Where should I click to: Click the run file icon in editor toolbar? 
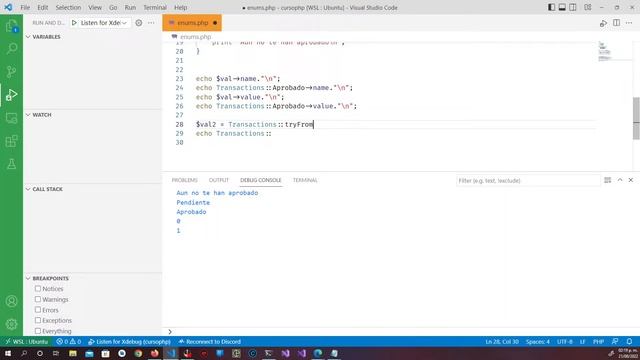pyautogui.click(x=603, y=23)
